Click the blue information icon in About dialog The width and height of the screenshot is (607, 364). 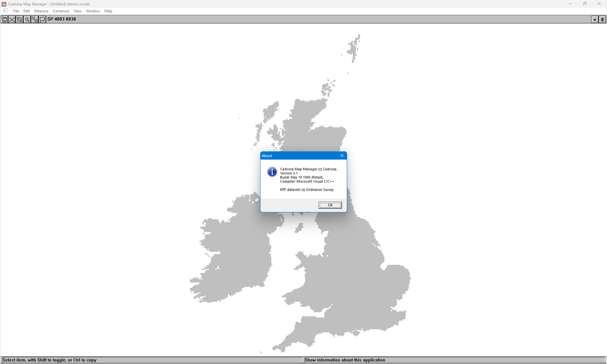click(x=272, y=172)
